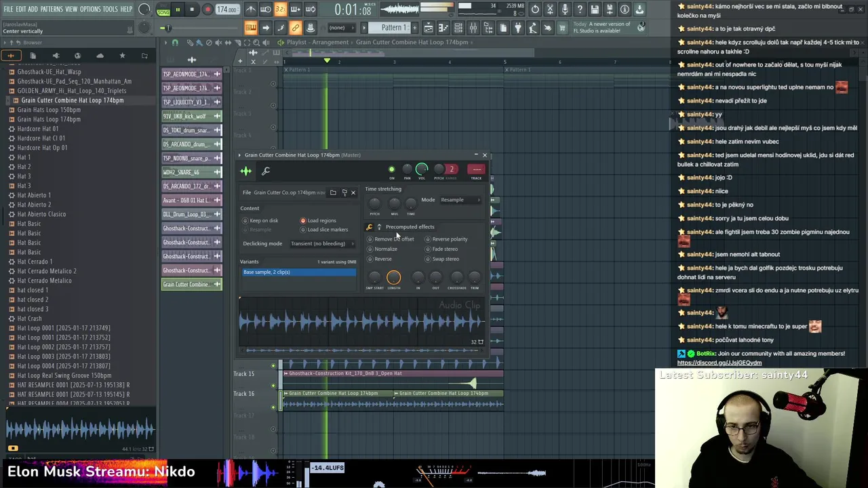
Task: Click the pitch range value 2
Action: coord(452,169)
